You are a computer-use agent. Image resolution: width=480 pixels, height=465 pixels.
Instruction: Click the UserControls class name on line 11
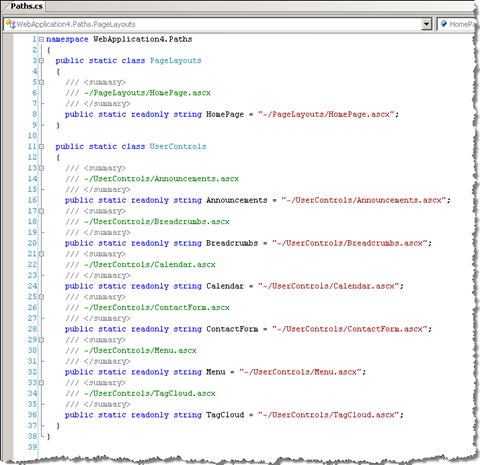[x=178, y=146]
